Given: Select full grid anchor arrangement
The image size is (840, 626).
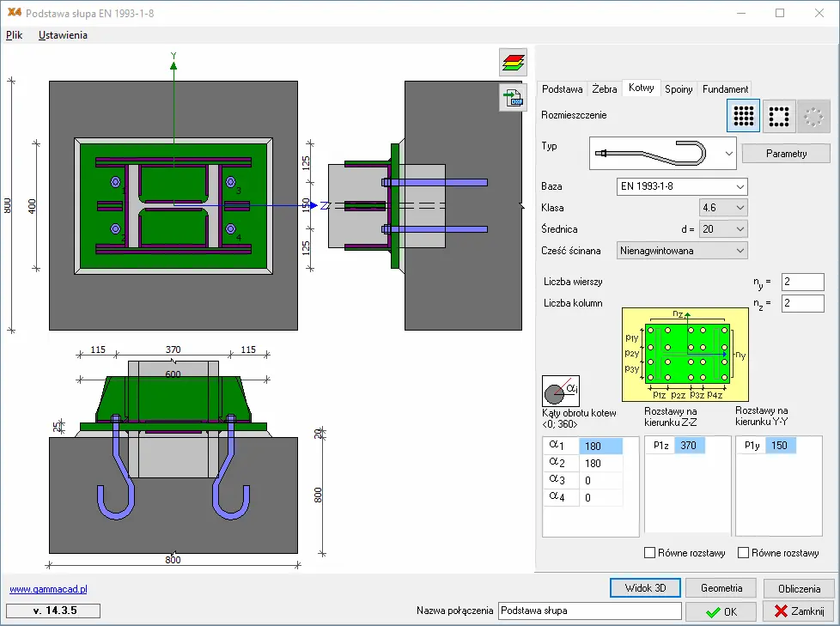Looking at the screenshot, I should tap(743, 116).
